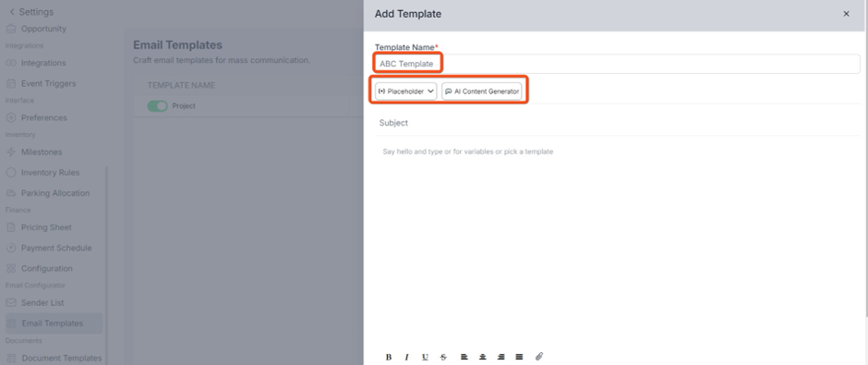Click the Parking Allocation car icon
The width and height of the screenshot is (868, 365).
pyautogui.click(x=11, y=193)
